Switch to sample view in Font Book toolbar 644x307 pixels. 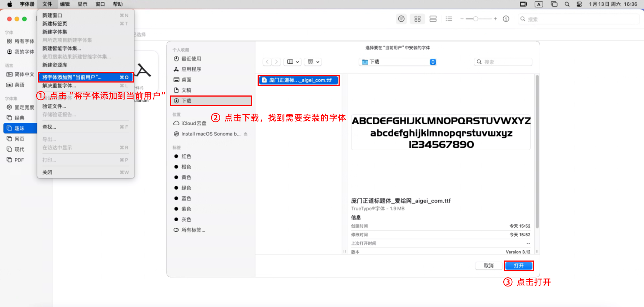tap(402, 19)
